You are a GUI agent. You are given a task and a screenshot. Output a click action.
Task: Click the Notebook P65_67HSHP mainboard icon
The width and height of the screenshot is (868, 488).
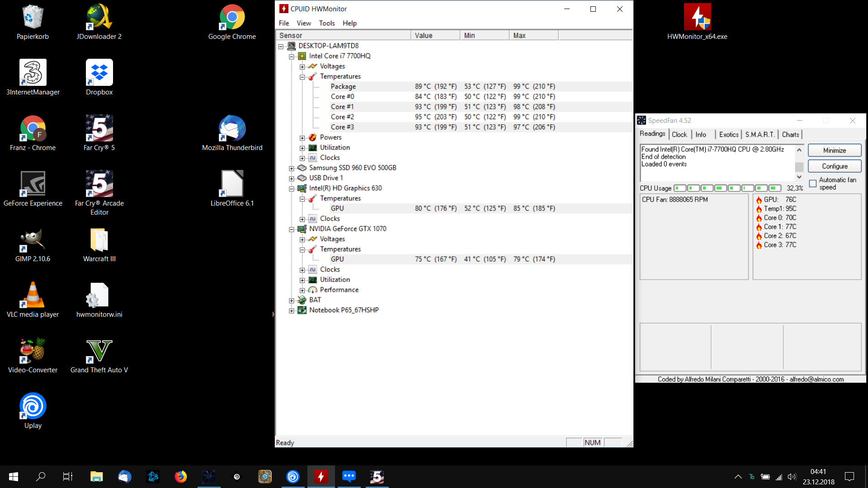(x=302, y=310)
